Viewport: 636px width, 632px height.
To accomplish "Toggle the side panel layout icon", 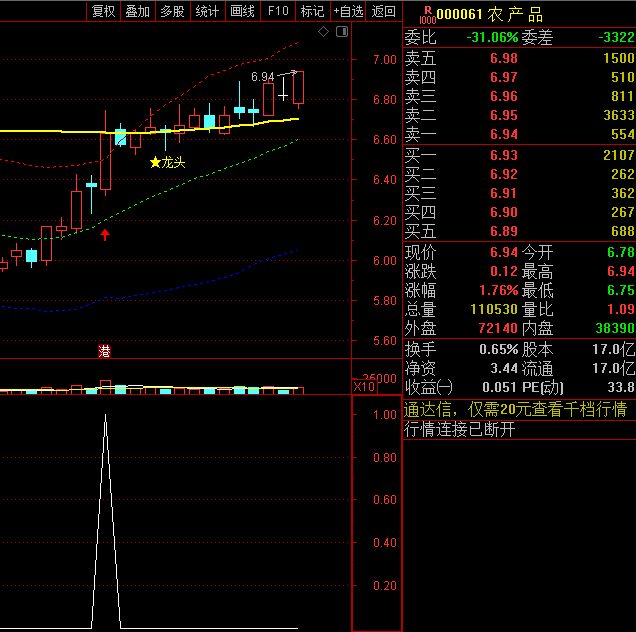I will pyautogui.click(x=342, y=32).
